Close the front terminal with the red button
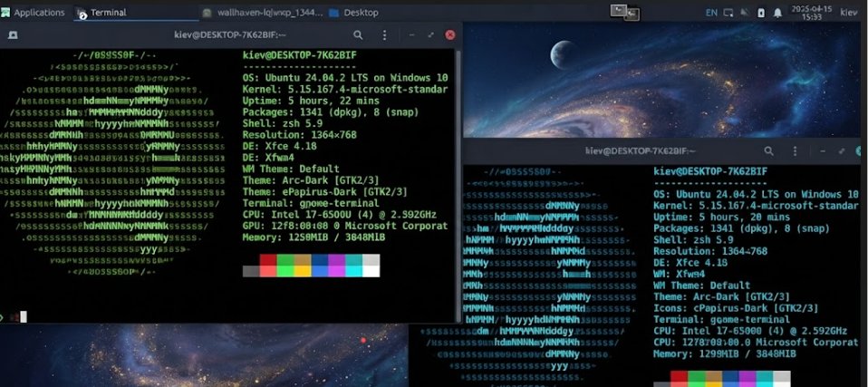This screenshot has height=387, width=868. coord(450,34)
